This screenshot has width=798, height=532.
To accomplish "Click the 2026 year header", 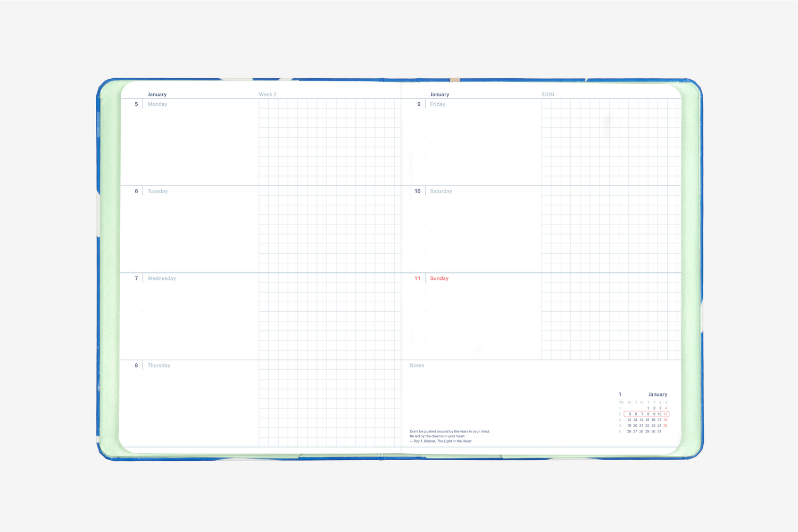I will coord(547,95).
